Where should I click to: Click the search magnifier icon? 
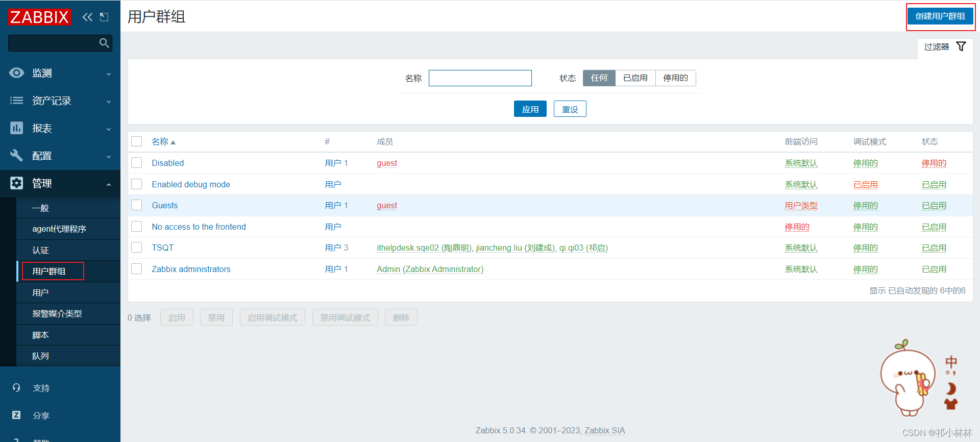point(104,43)
